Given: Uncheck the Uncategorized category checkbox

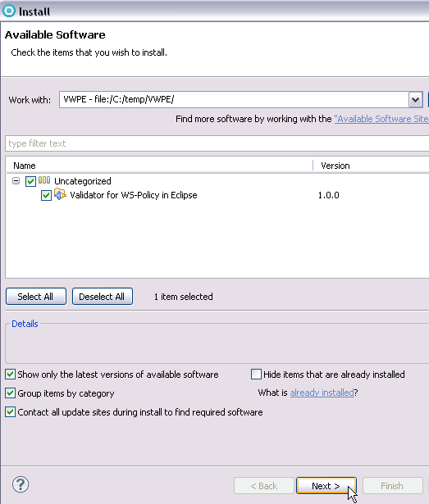Looking at the screenshot, I should point(30,181).
